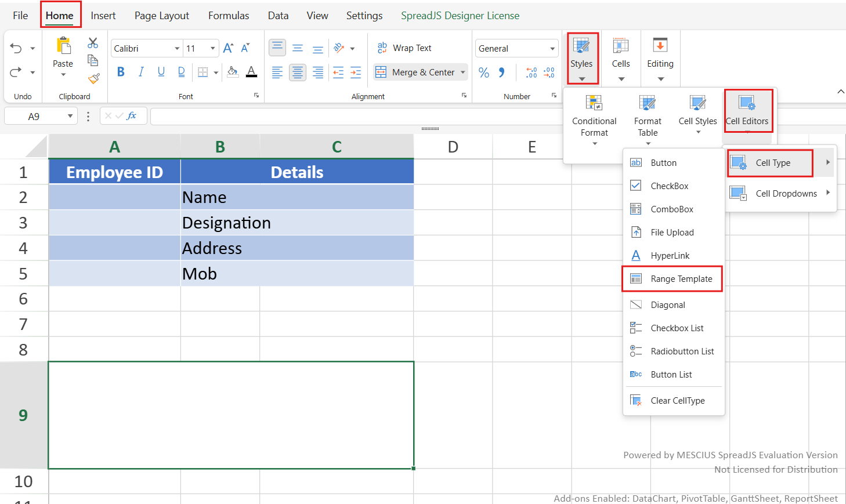The width and height of the screenshot is (846, 504).
Task: Select the Range Template option
Action: [x=674, y=279]
